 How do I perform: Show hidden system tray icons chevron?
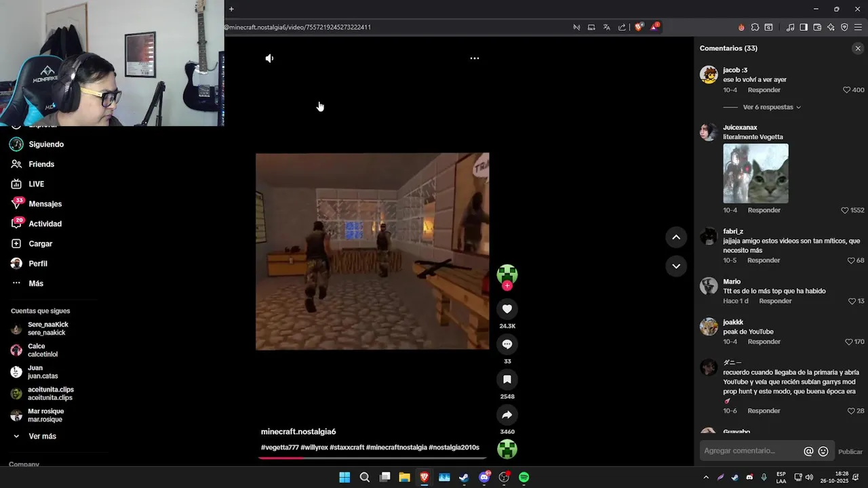point(706,477)
